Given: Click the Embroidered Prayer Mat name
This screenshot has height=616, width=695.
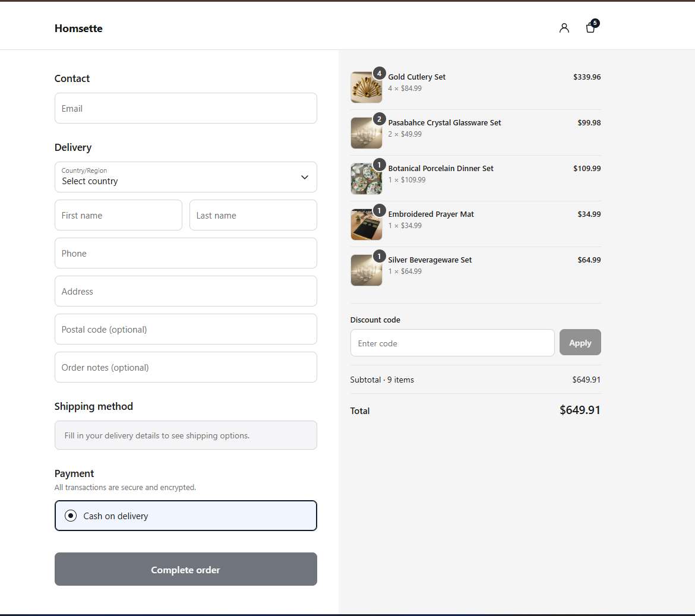Looking at the screenshot, I should [x=431, y=214].
